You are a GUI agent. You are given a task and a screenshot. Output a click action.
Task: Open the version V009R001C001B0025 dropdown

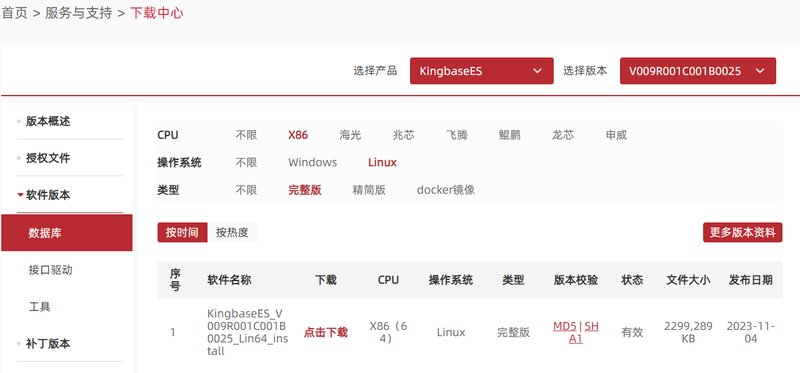pyautogui.click(x=697, y=71)
